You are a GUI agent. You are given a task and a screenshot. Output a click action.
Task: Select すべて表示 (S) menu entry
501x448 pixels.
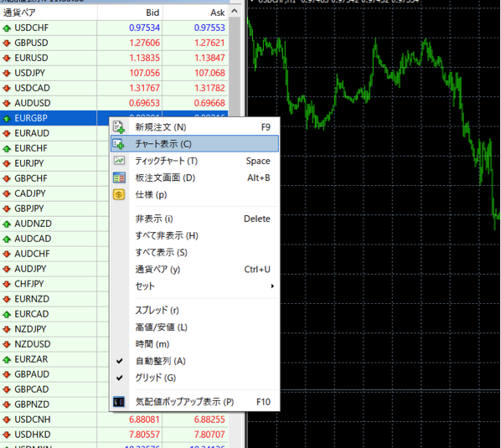[194, 252]
